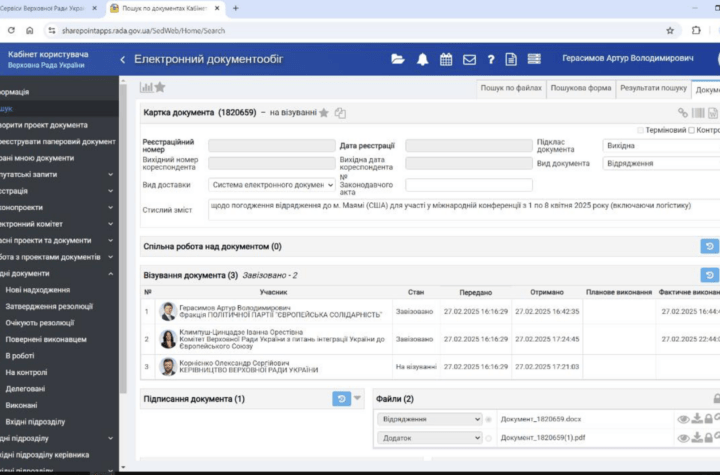Click the bar chart icon above card

[146, 87]
